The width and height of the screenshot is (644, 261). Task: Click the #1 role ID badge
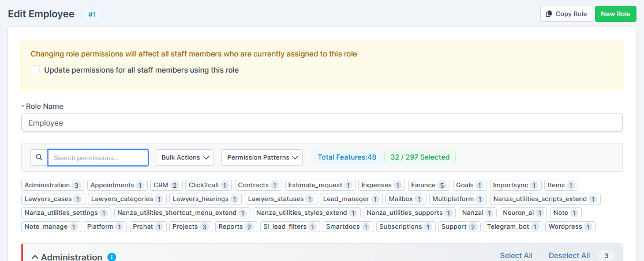pyautogui.click(x=92, y=14)
